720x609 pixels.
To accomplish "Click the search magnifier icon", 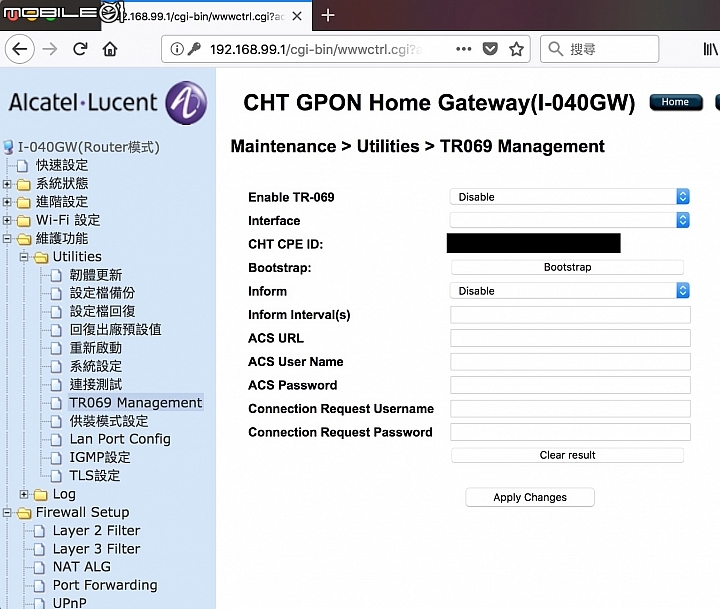I will pyautogui.click(x=555, y=49).
